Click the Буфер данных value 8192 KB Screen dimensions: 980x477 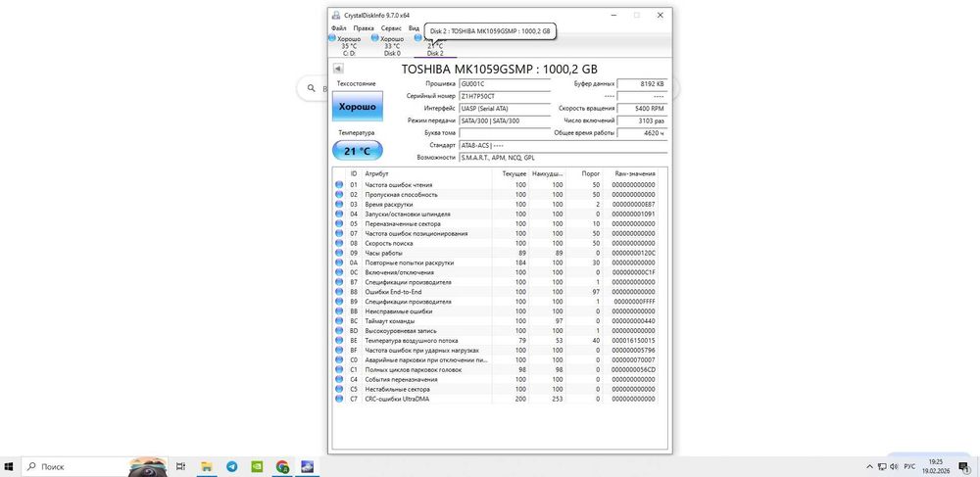642,83
